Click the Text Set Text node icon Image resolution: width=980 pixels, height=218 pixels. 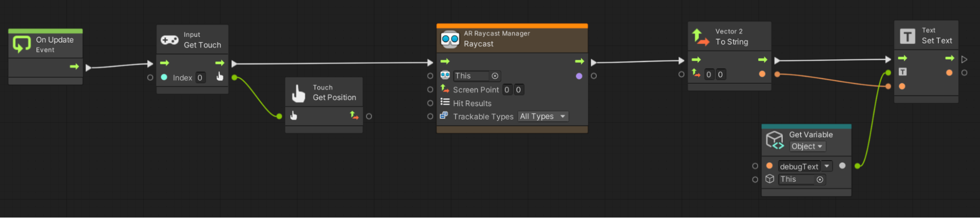(x=907, y=36)
